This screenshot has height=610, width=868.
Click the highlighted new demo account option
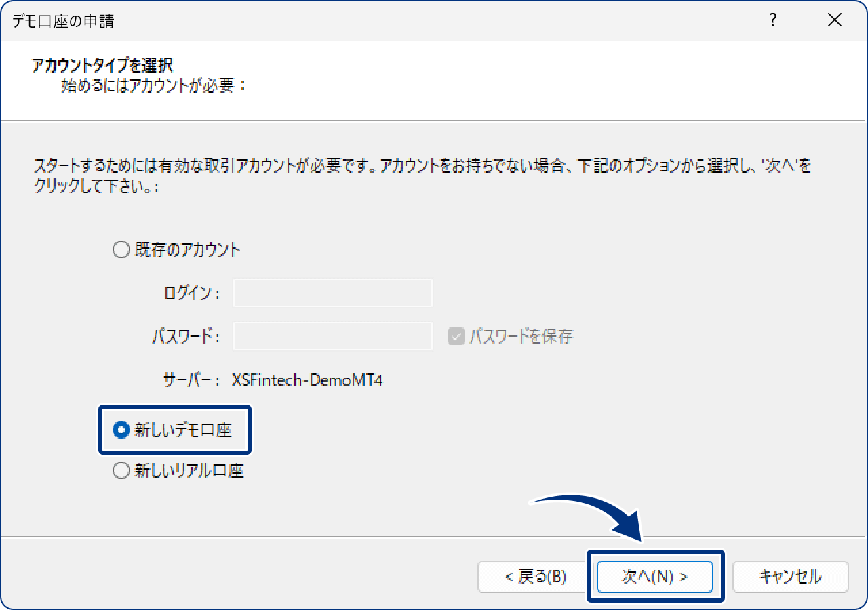(174, 430)
